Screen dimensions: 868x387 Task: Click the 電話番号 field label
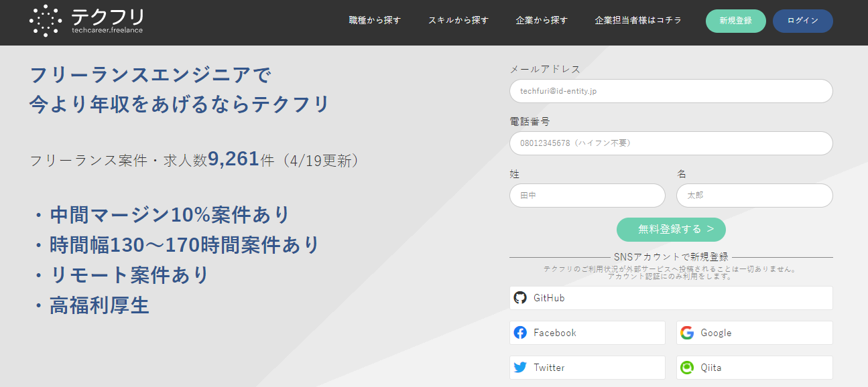(530, 121)
